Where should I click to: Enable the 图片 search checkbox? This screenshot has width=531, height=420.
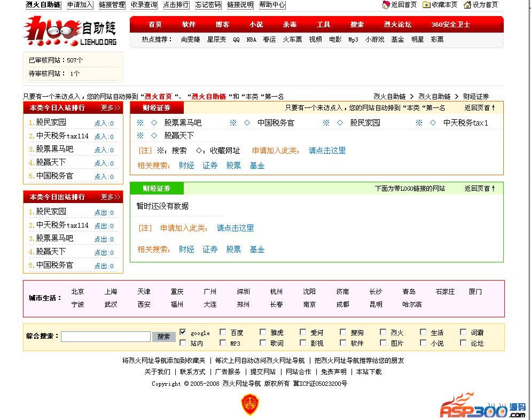click(383, 343)
